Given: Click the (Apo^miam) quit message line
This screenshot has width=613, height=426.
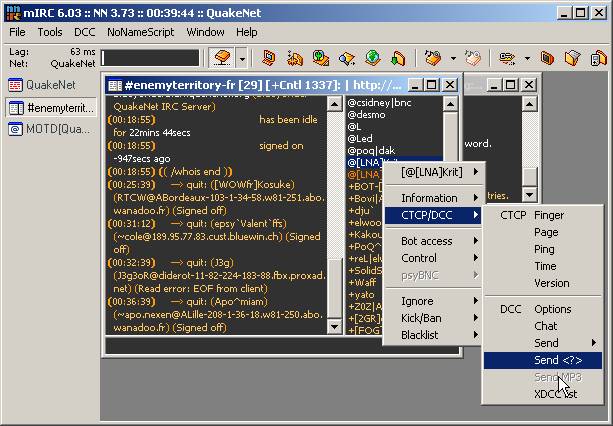Looking at the screenshot, I should tap(216, 315).
